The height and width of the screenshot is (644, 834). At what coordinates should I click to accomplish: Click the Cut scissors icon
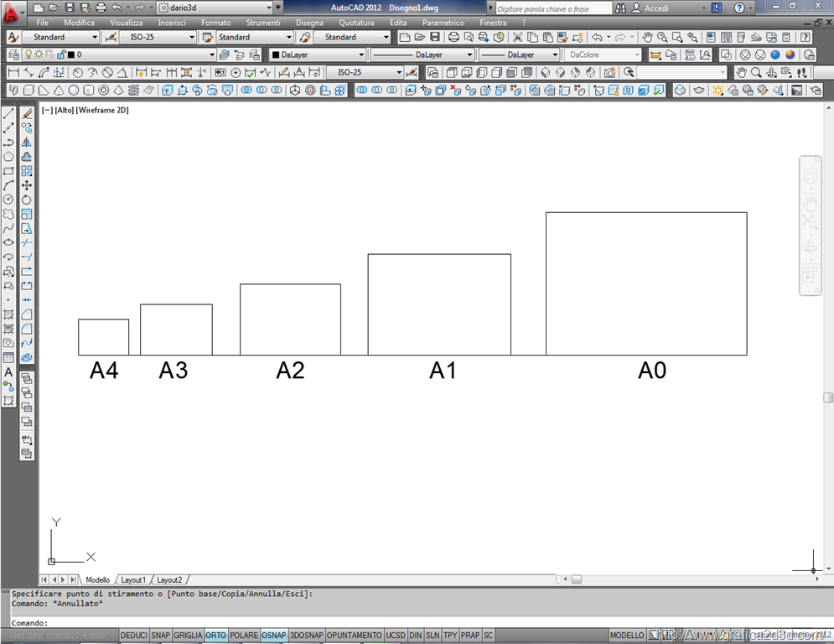(517, 38)
